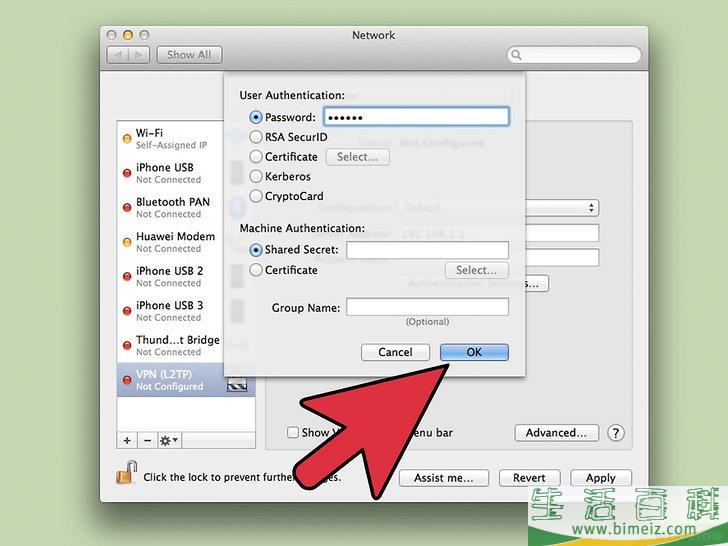Open the gear action menu
Image resolution: width=728 pixels, height=546 pixels.
point(168,440)
